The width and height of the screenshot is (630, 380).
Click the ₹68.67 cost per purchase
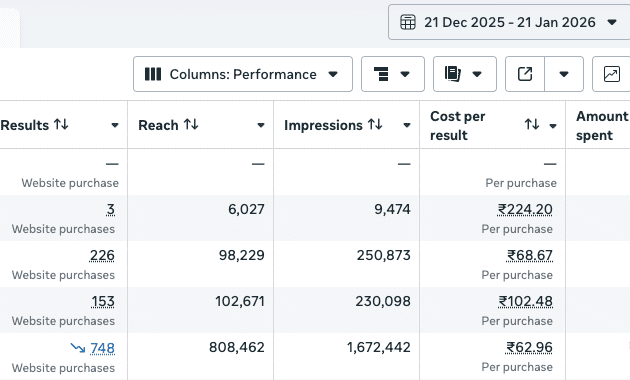pyautogui.click(x=530, y=255)
